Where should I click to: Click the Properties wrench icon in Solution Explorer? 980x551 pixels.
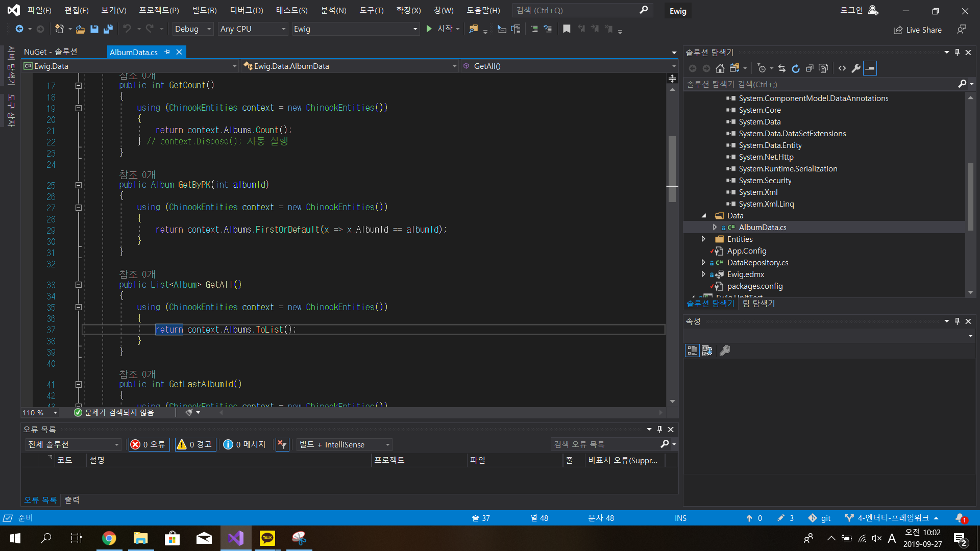(856, 68)
